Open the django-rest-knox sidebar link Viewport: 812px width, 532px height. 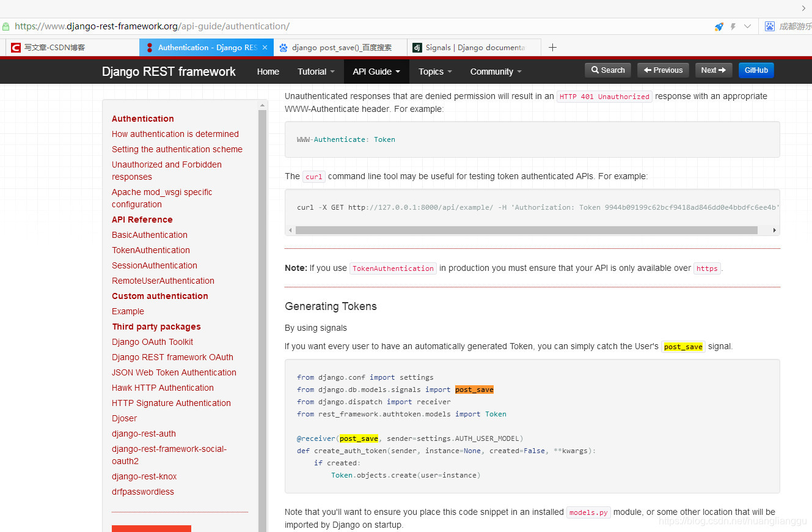(145, 476)
